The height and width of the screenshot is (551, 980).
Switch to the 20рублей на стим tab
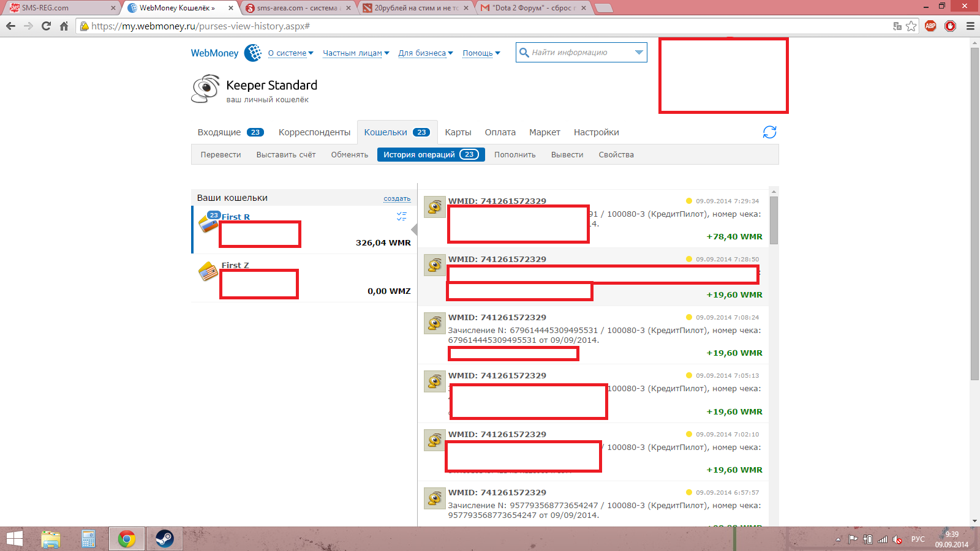point(417,8)
